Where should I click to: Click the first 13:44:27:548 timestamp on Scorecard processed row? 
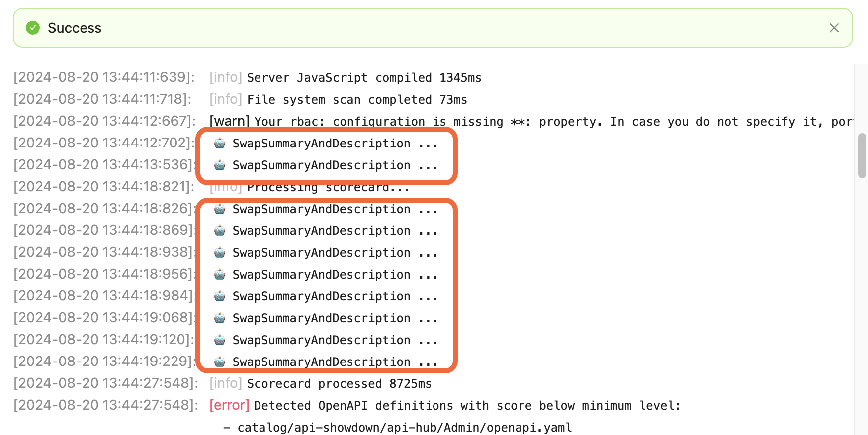click(x=106, y=383)
